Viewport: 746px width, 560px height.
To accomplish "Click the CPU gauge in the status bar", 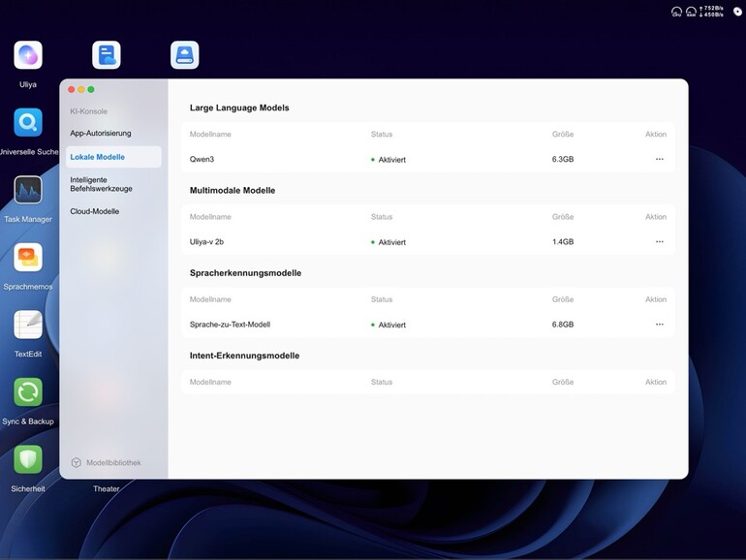I will (x=676, y=12).
